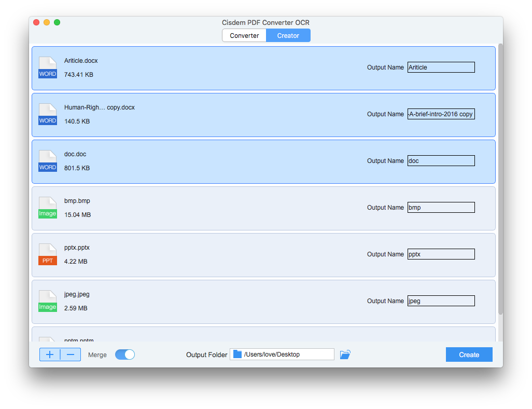This screenshot has height=409, width=532.
Task: Select the pptx.pptx file name
Action: click(x=77, y=248)
